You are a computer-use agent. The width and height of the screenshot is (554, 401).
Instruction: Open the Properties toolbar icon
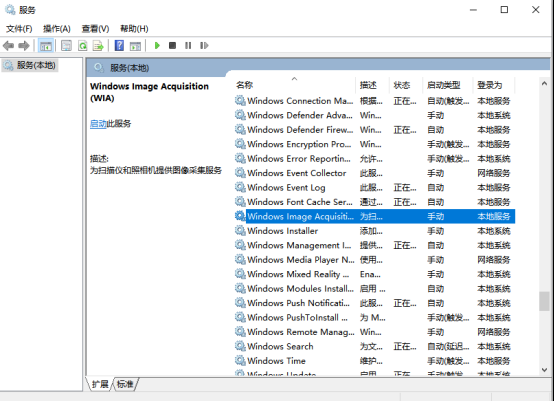[66, 46]
